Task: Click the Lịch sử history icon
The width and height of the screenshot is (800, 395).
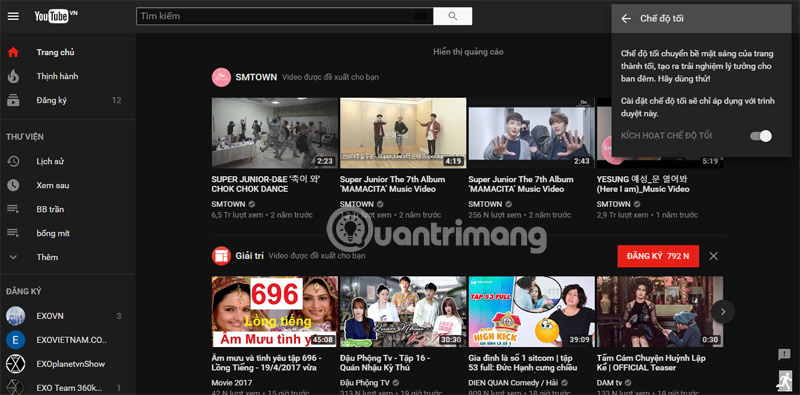Action: coord(13,161)
